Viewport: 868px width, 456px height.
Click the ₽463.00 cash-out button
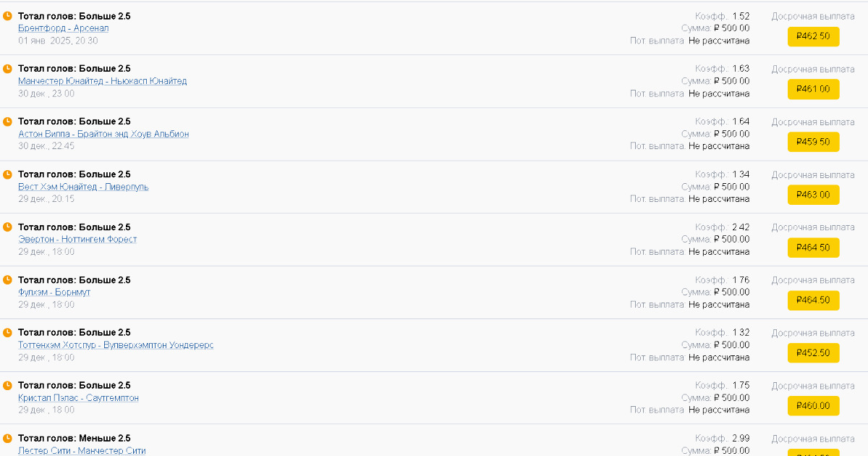814,195
